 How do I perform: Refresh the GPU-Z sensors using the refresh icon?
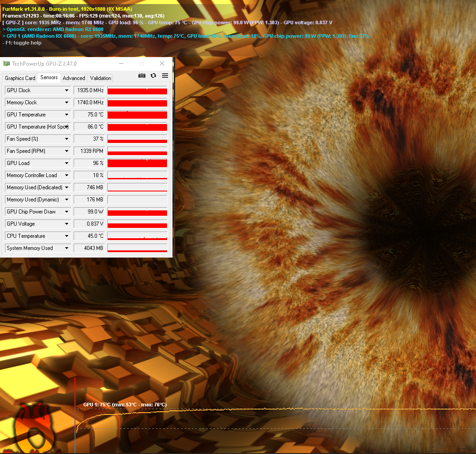153,76
